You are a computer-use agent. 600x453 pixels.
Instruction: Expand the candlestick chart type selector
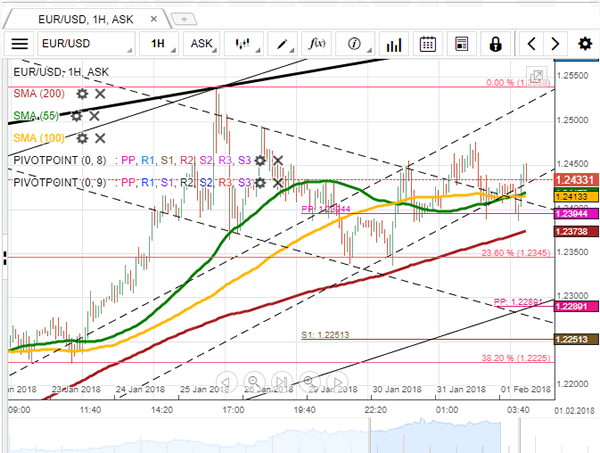(x=241, y=43)
